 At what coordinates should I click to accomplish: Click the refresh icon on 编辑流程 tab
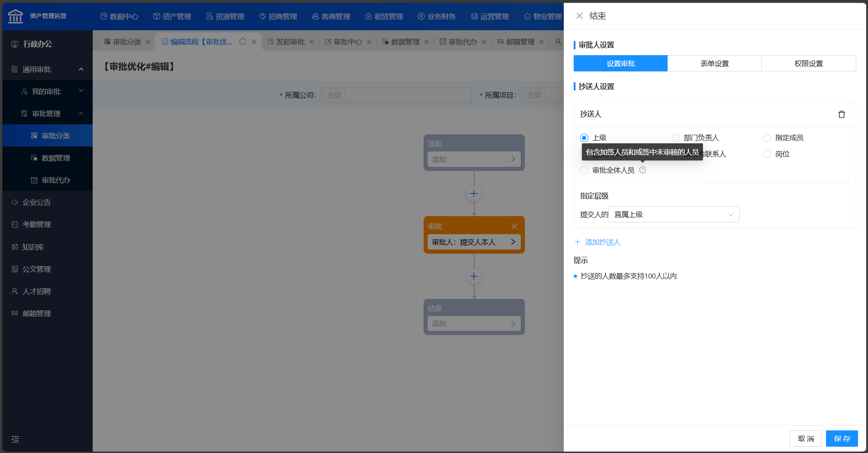pos(243,42)
